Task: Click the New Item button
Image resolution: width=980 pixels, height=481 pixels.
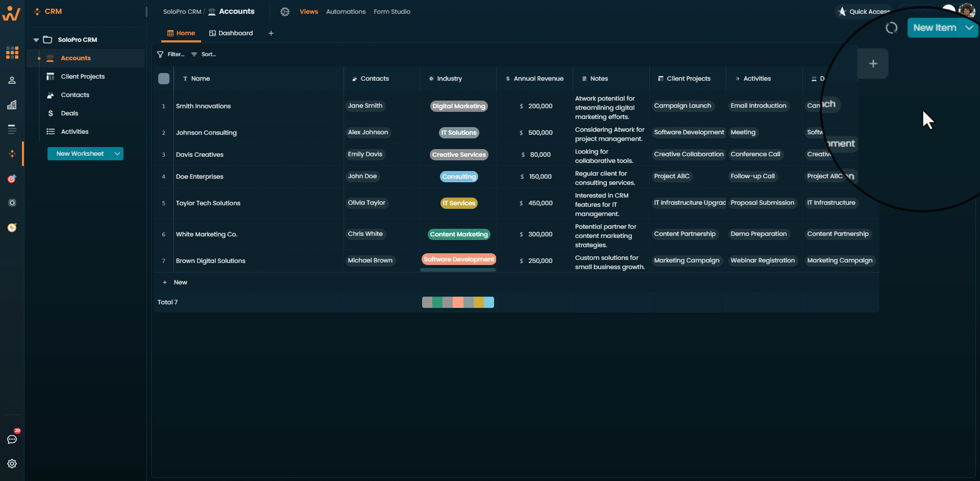Action: [x=935, y=28]
